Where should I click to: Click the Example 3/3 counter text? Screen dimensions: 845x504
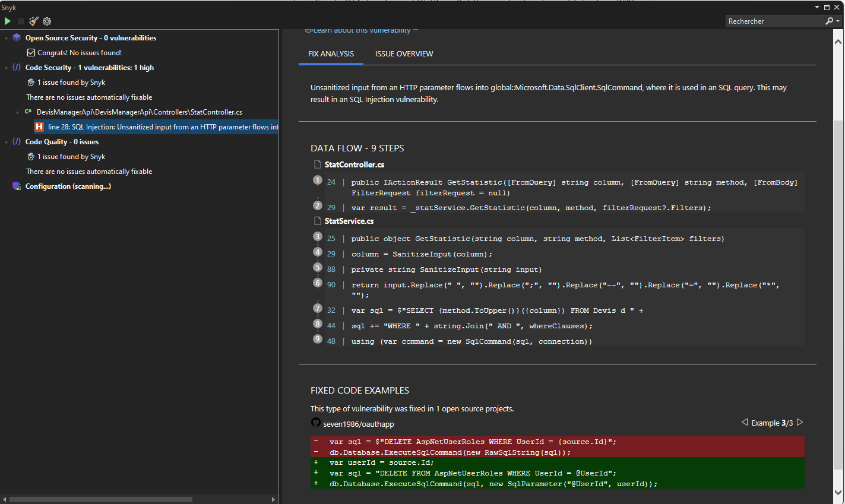772,423
